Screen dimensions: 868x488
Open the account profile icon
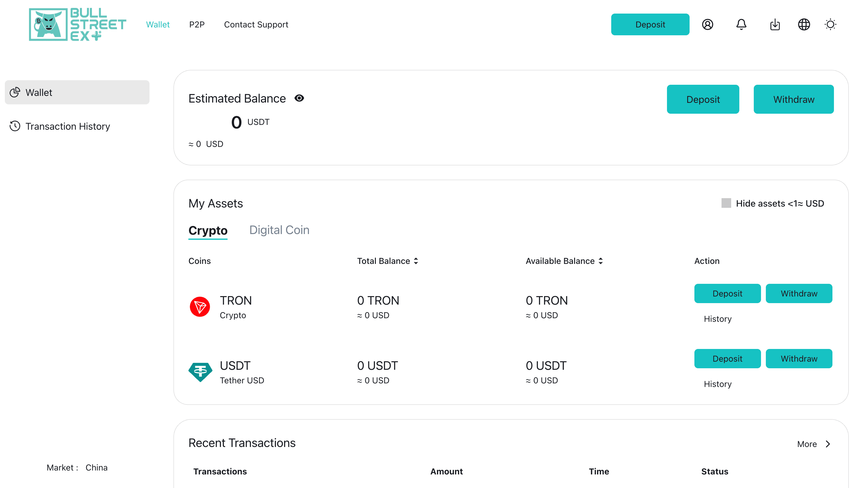[x=708, y=24]
